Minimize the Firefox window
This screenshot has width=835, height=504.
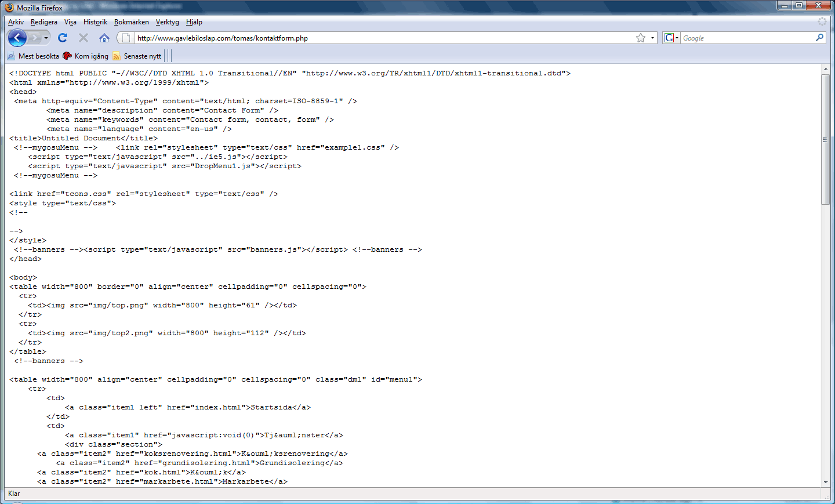click(784, 6)
